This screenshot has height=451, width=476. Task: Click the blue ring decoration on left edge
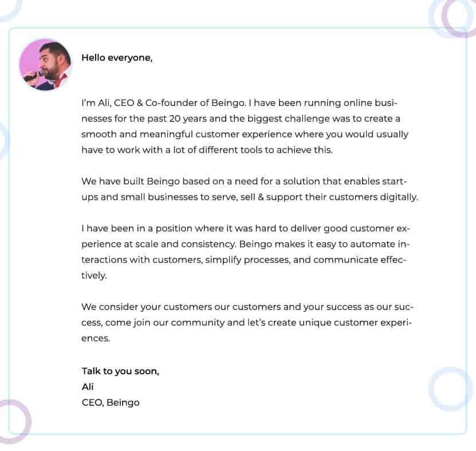pyautogui.click(x=3, y=140)
